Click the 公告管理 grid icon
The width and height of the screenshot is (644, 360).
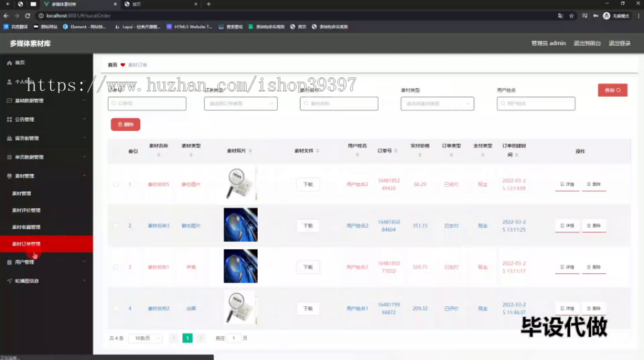[9, 120]
